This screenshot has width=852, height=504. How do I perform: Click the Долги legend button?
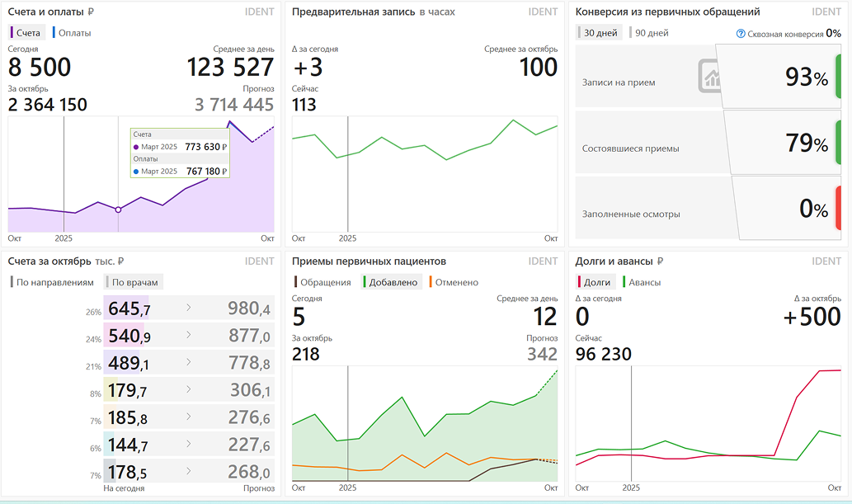tap(596, 282)
